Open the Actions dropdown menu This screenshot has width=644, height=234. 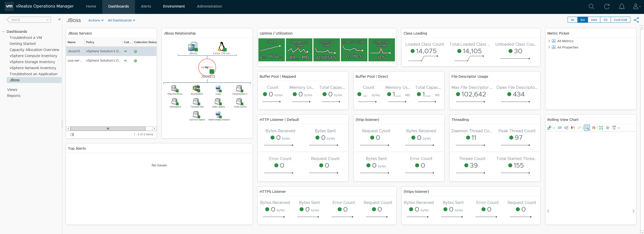[x=96, y=20]
